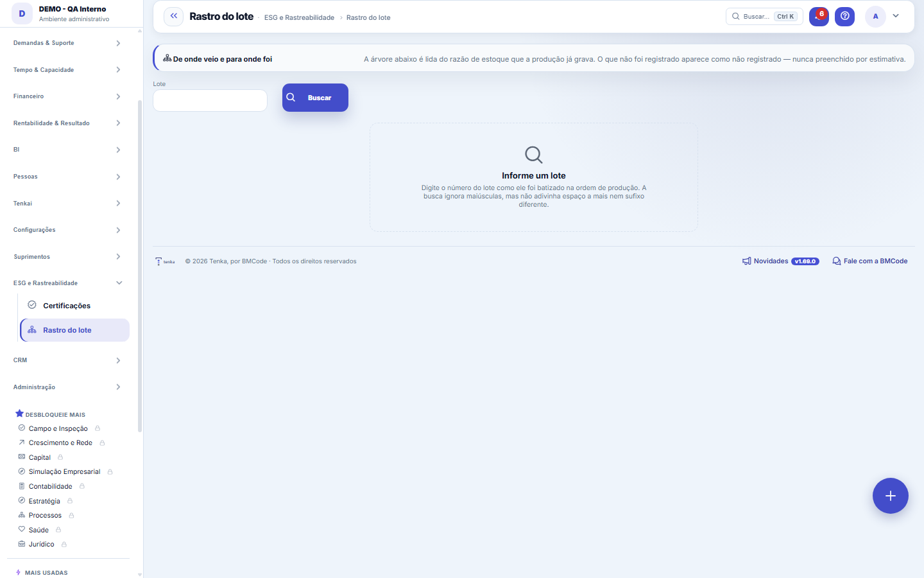Expand the BI menu section
Viewport: 924px width, 578px height.
(x=67, y=150)
